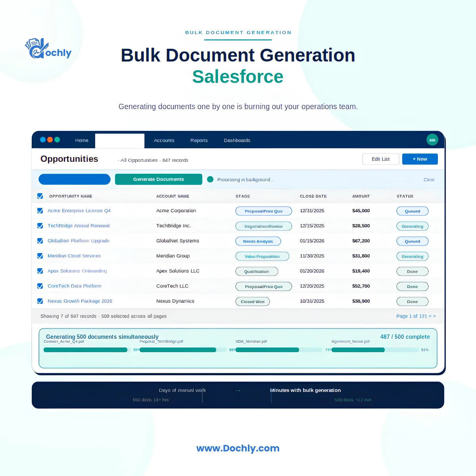Click the Apex Solutions LLC account name

(178, 271)
